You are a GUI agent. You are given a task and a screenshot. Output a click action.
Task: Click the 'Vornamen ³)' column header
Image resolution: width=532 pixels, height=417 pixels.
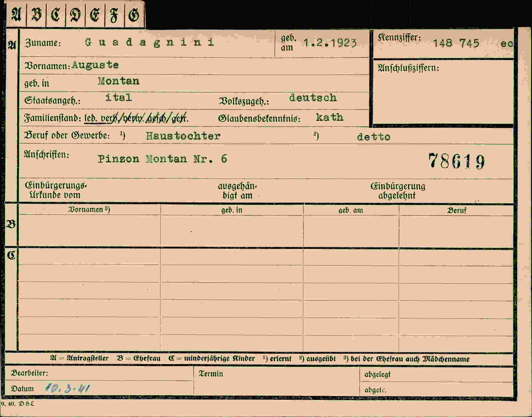[x=89, y=209]
